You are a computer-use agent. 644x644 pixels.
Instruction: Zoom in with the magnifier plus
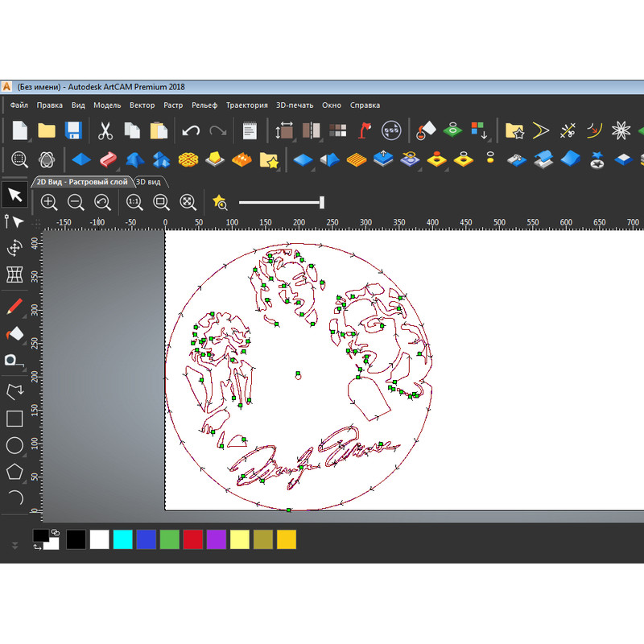pyautogui.click(x=48, y=202)
